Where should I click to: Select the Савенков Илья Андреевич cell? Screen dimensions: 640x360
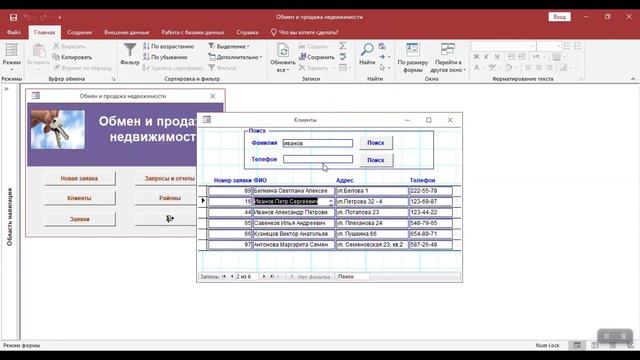point(293,223)
